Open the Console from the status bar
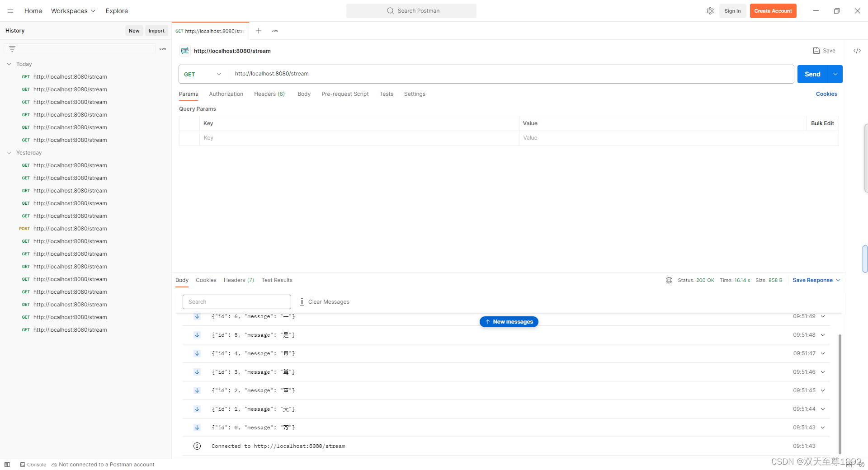 click(x=33, y=464)
